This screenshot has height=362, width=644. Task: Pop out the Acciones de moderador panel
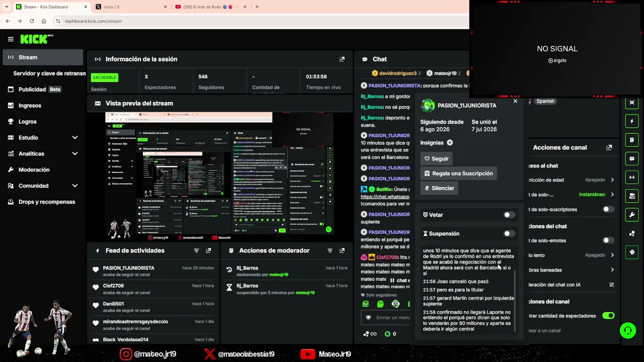tap(342, 250)
